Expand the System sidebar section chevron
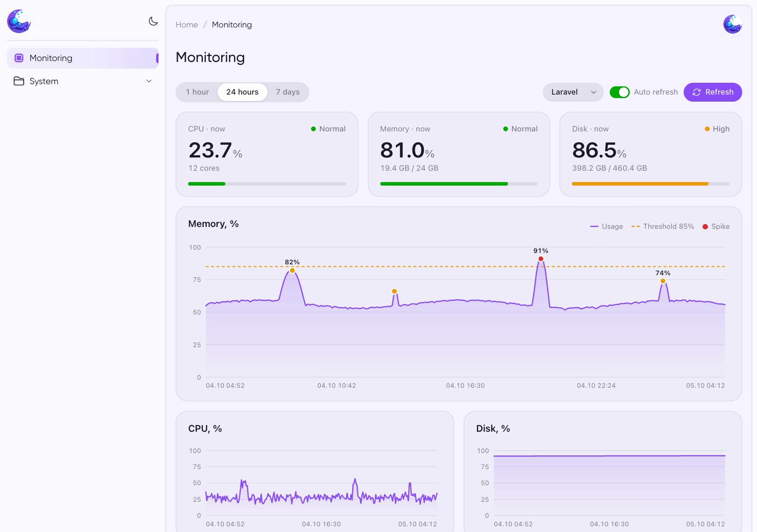This screenshot has width=757, height=532. click(149, 81)
